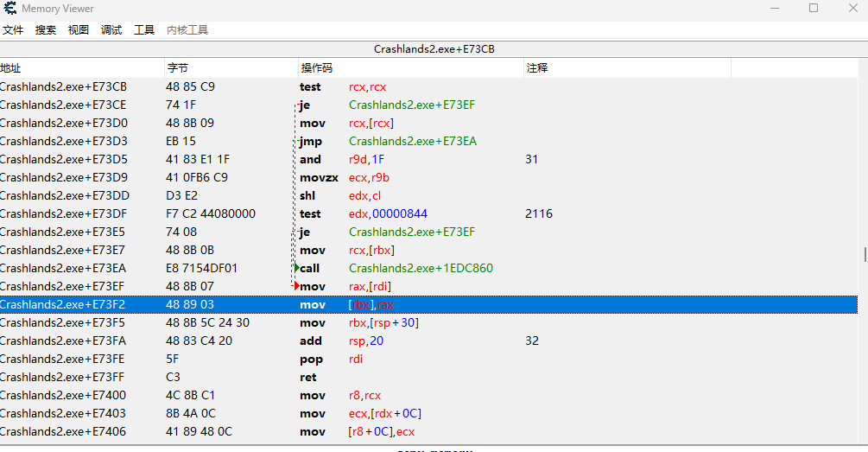
Task: Click bytes E8 7154DF01
Action: (x=201, y=268)
